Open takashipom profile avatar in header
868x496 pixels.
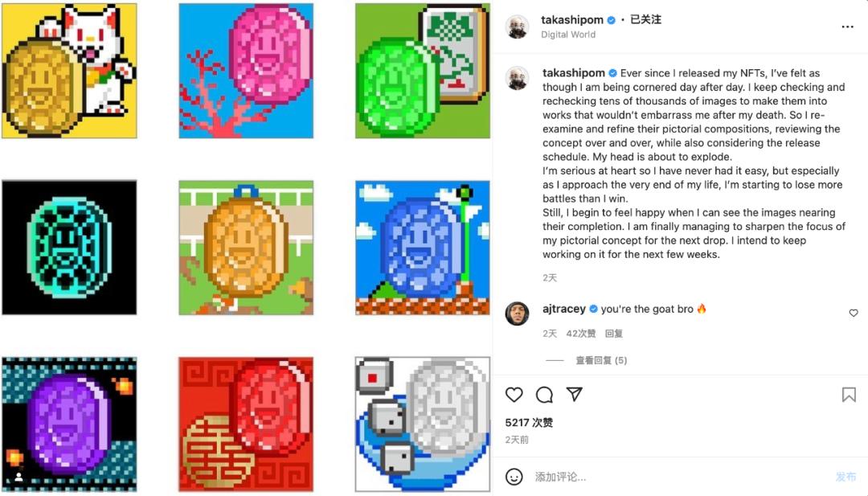tap(517, 27)
